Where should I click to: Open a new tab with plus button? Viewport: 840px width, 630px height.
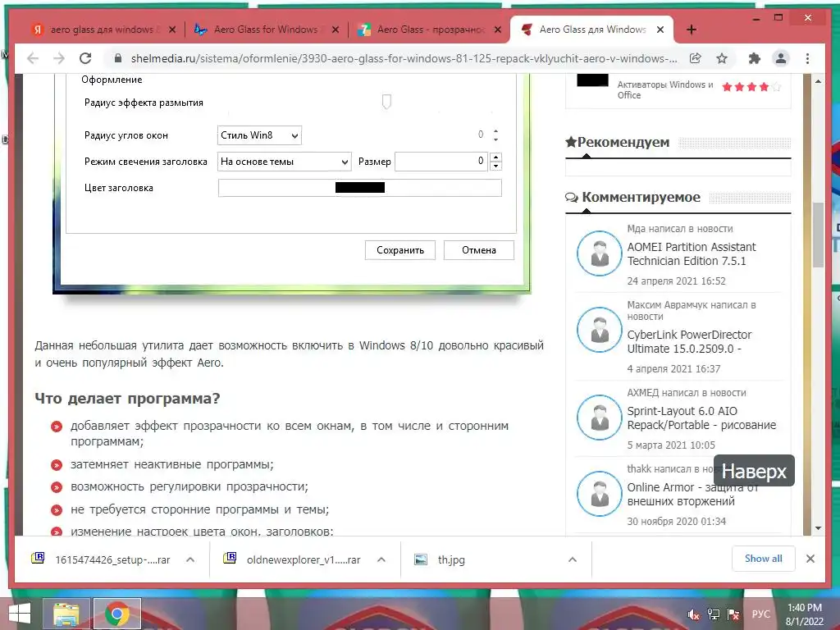coord(691,30)
